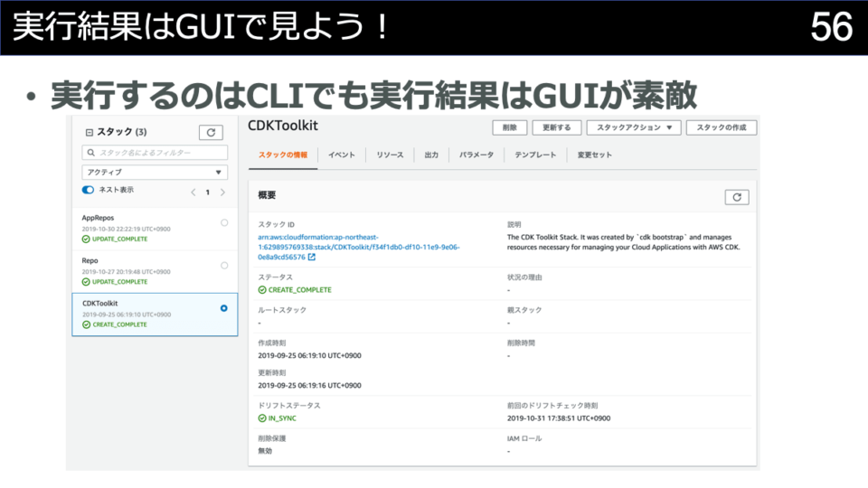This screenshot has height=488, width=868.
Task: Open the stack ID ARN link
Action: pyautogui.click(x=358, y=247)
